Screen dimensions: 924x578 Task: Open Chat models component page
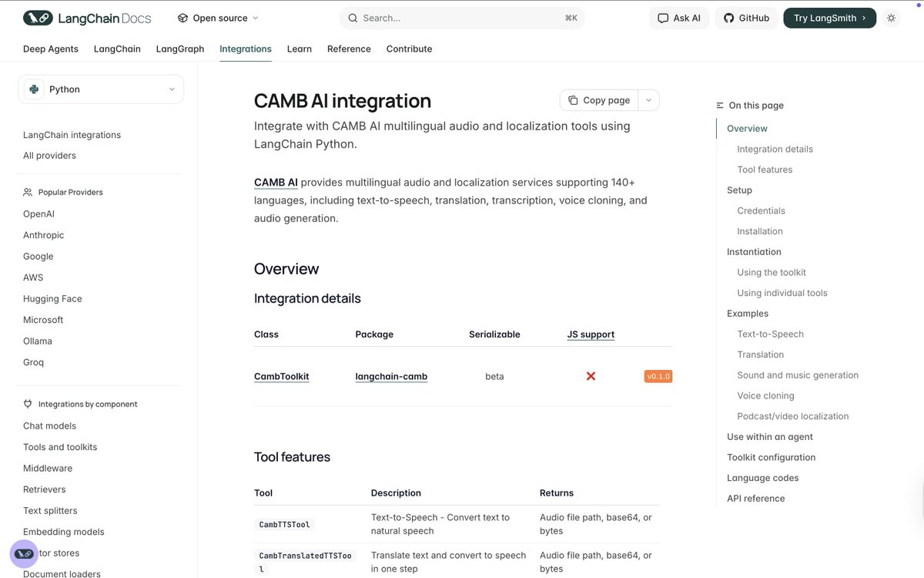49,426
